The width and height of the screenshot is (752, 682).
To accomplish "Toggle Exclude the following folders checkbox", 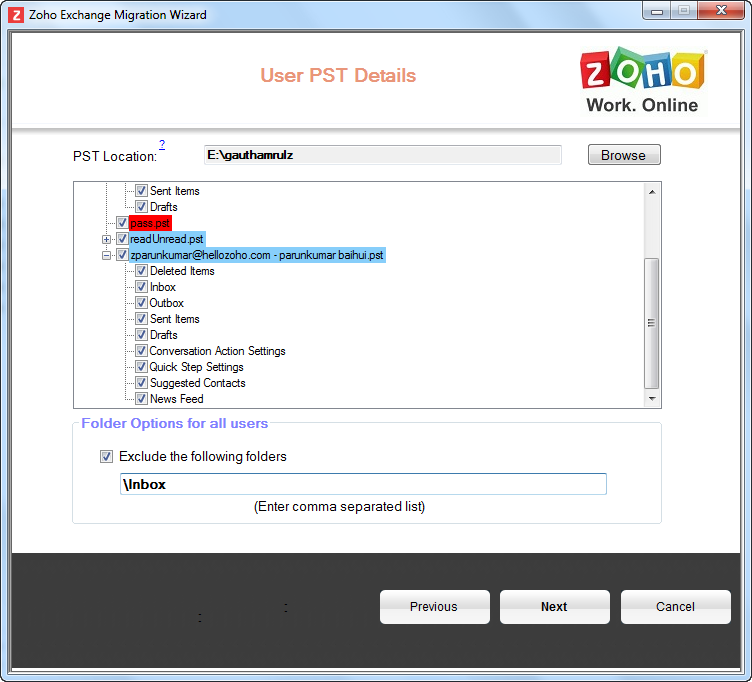I will [x=106, y=456].
